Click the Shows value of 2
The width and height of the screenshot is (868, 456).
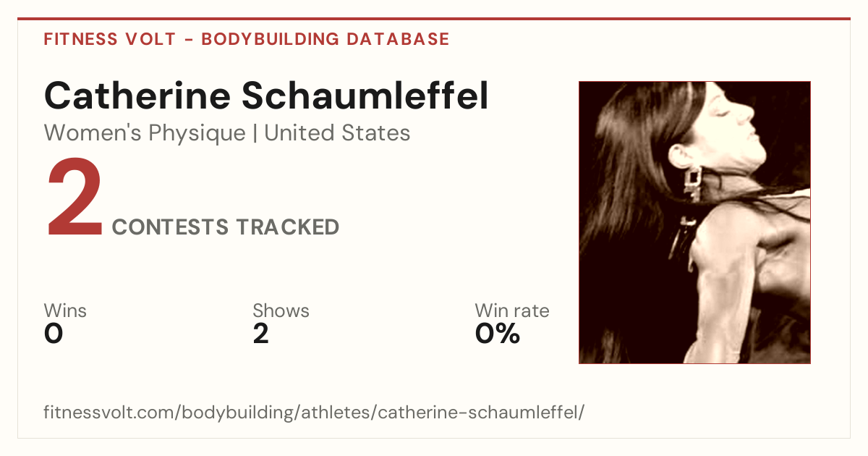[x=261, y=334]
